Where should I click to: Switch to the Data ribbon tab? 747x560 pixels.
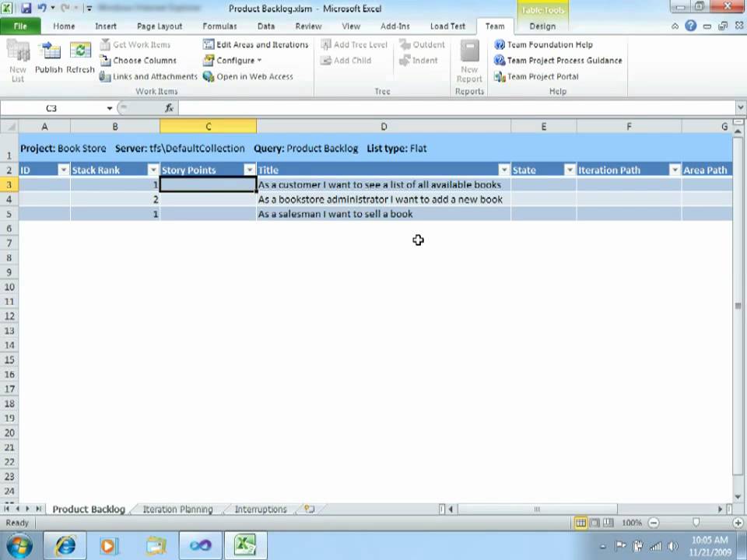pyautogui.click(x=266, y=26)
